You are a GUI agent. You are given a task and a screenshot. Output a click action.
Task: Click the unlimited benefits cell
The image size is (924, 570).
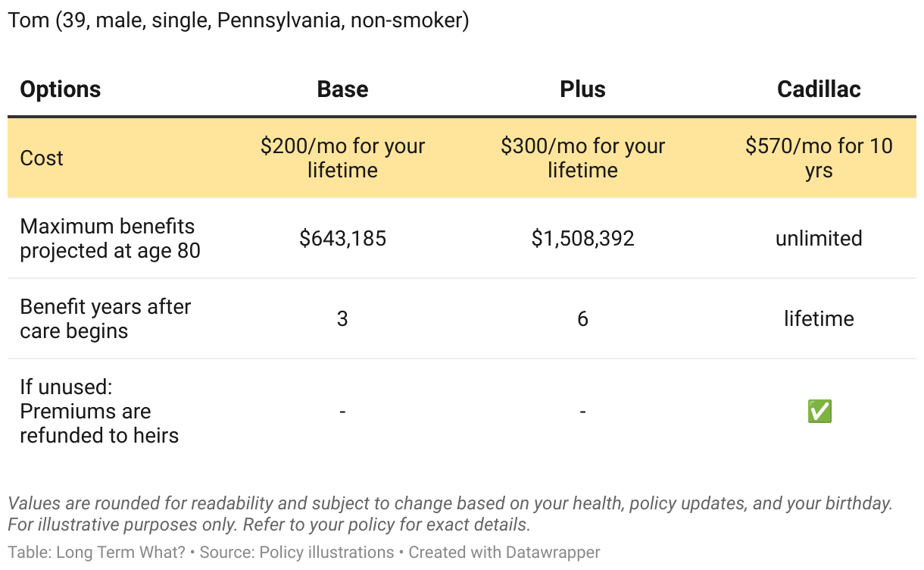819,239
